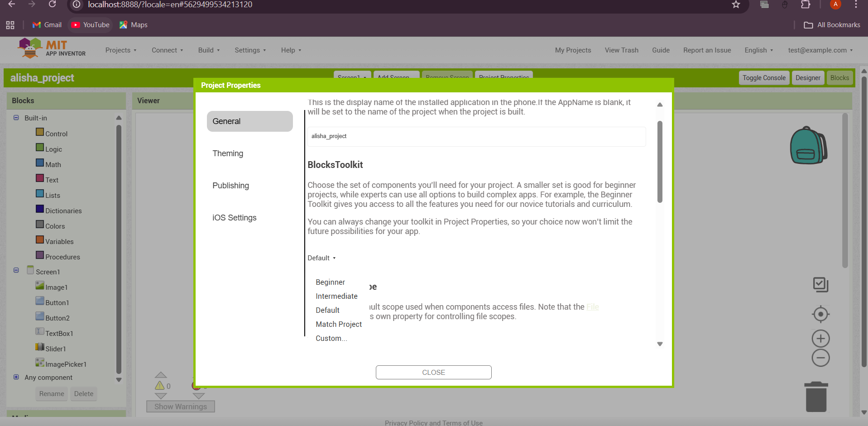The width and height of the screenshot is (868, 426).
Task: Click the workspace checkbox controls icon
Action: click(x=820, y=285)
